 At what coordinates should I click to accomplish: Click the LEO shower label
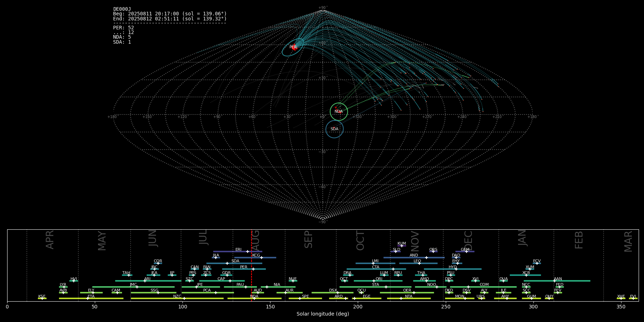[x=417, y=261]
